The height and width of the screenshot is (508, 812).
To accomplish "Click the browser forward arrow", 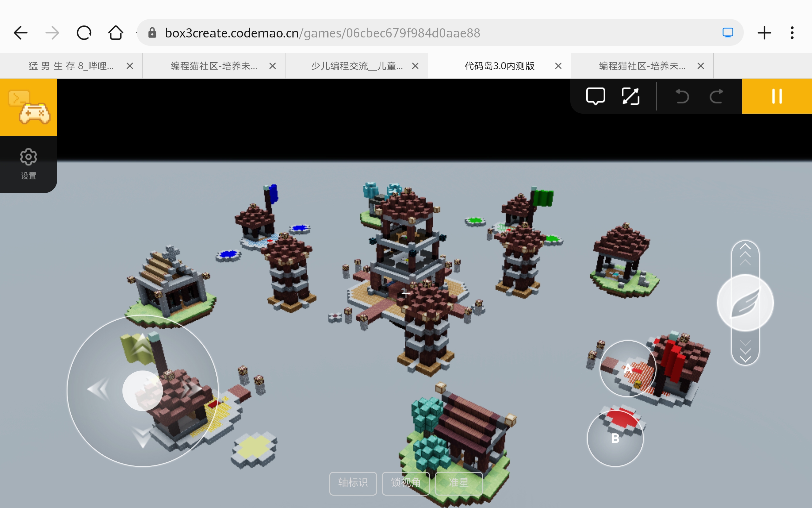I will point(52,33).
